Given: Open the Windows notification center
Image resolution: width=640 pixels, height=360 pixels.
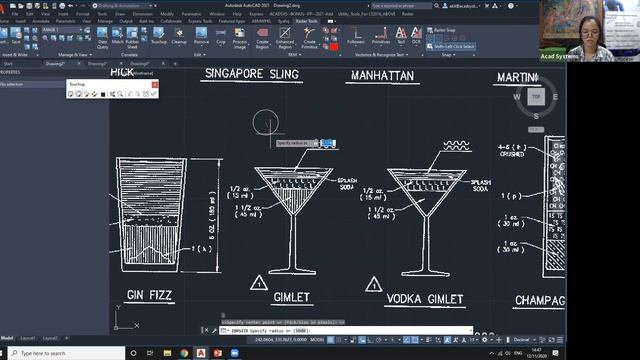Looking at the screenshot, I should [556, 353].
